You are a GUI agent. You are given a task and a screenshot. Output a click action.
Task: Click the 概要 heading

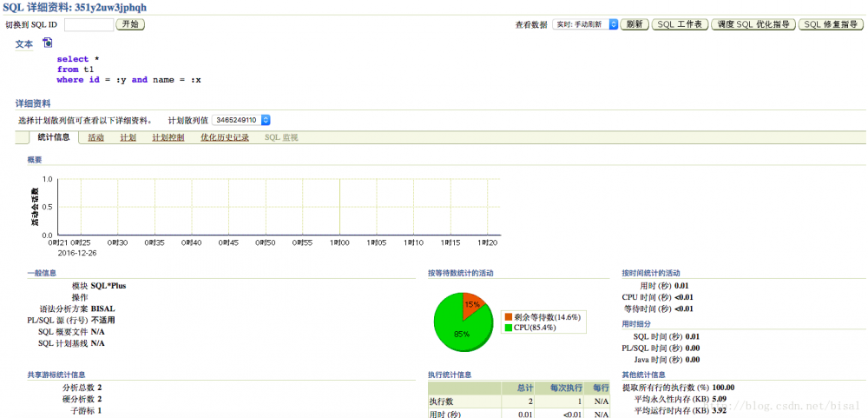[35, 160]
